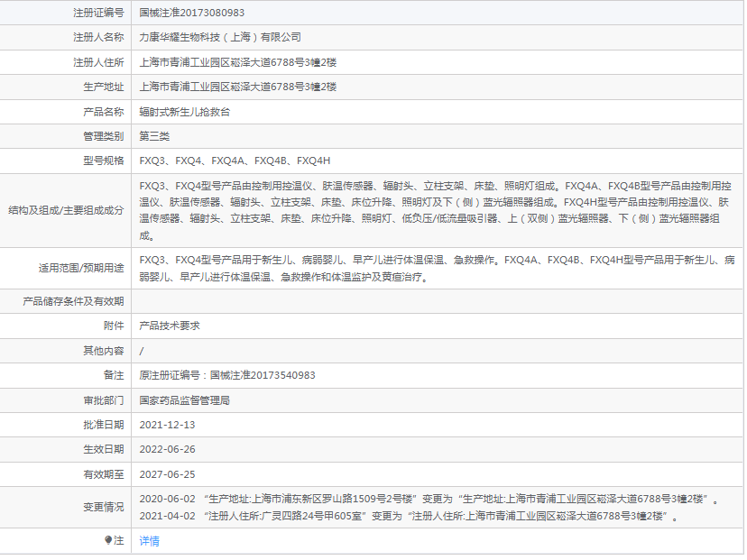Click the bulb icon beside 注
The height and width of the screenshot is (560, 747).
[x=108, y=540]
